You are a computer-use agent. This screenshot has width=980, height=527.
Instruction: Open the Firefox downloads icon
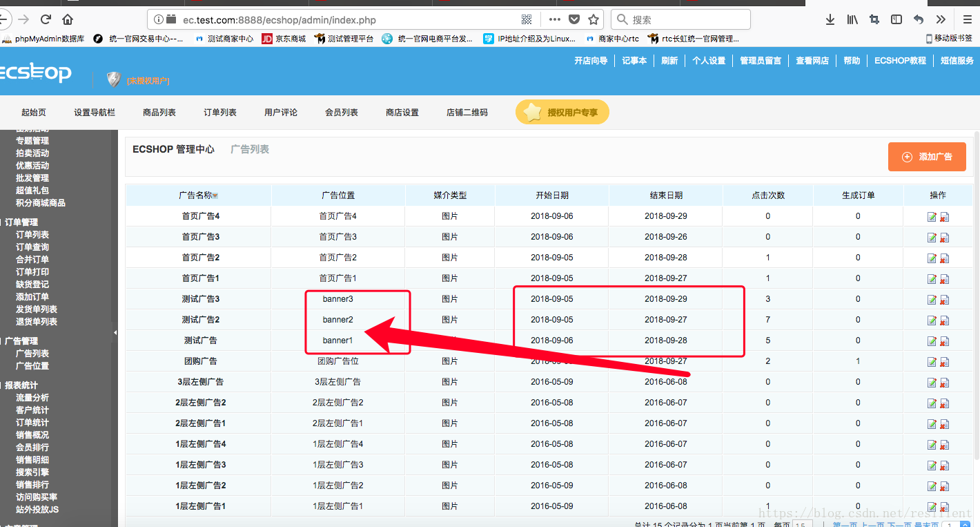click(830, 19)
